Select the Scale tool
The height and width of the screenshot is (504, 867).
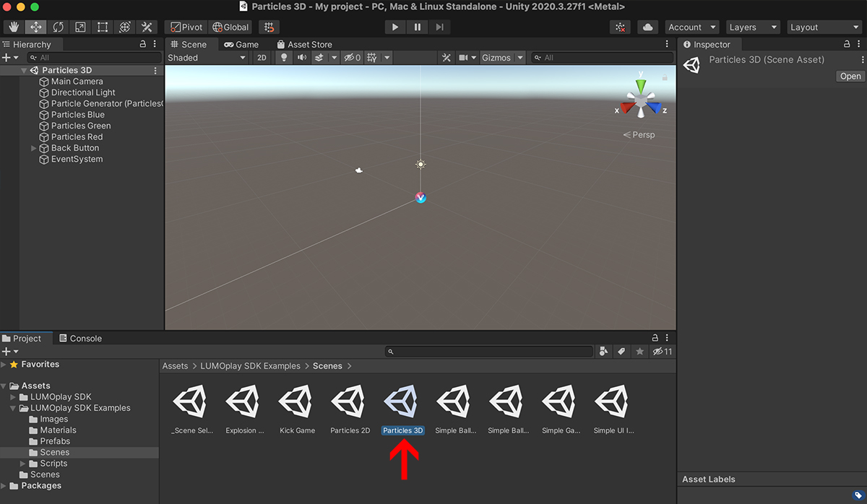80,27
